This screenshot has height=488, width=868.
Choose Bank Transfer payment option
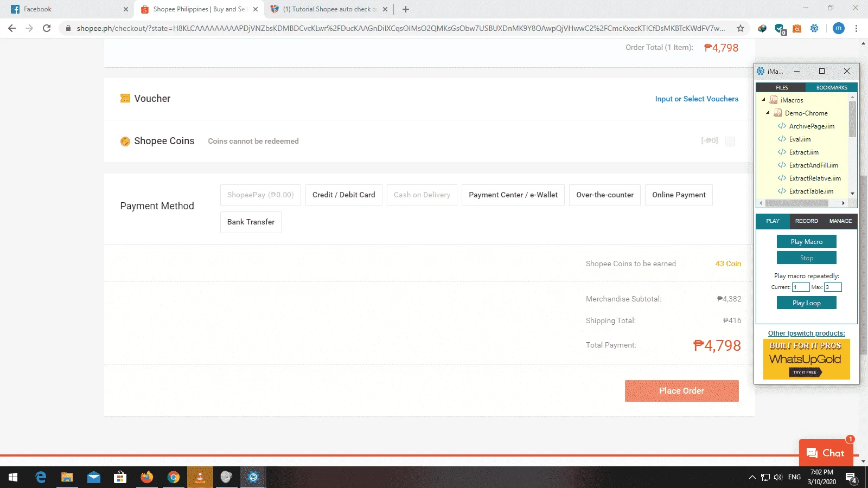click(x=251, y=222)
